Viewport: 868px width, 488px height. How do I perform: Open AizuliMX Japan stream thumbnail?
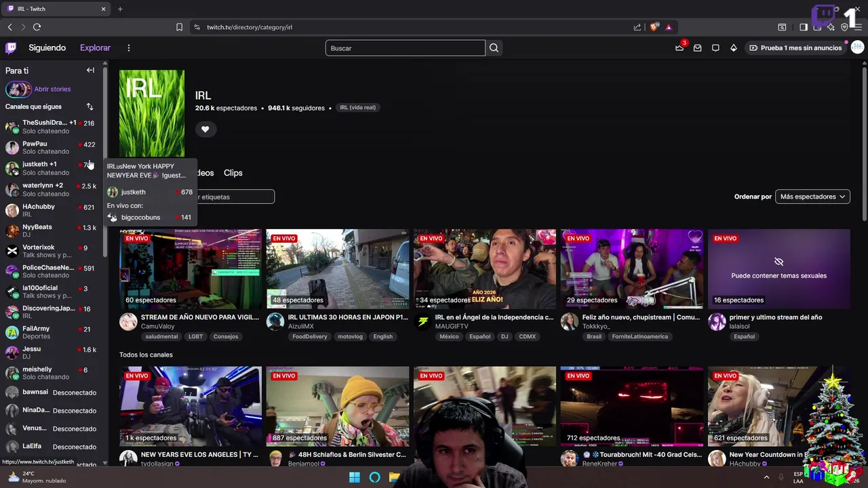(x=338, y=269)
